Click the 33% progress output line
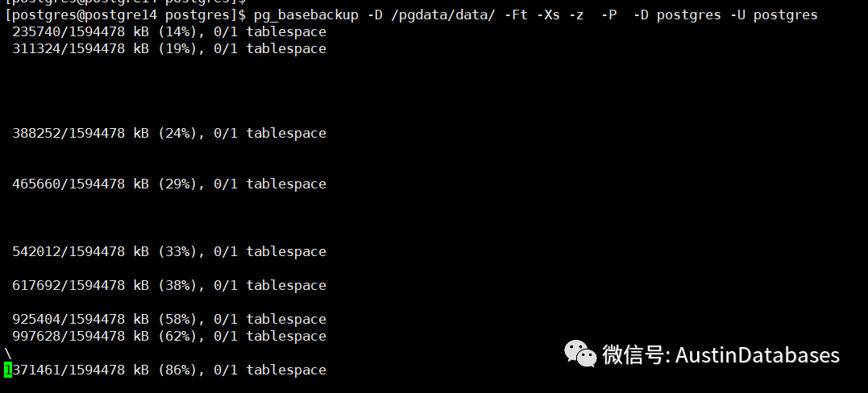Viewport: 868px width, 393px height. pyautogui.click(x=169, y=251)
